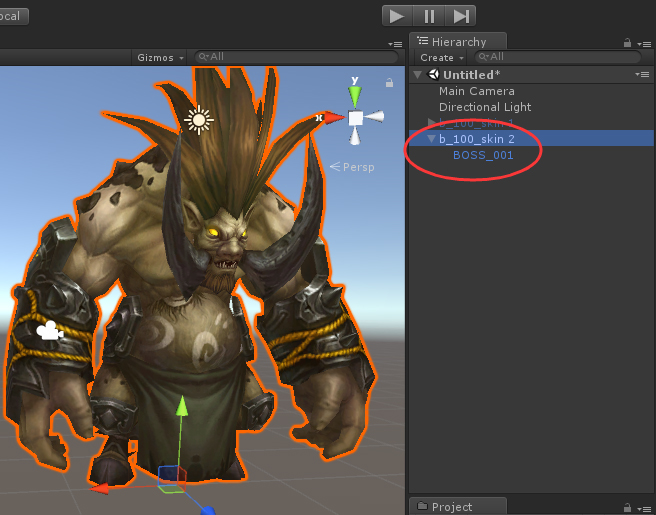This screenshot has height=515, width=656.
Task: Toggle the scene gizmo rotation lock
Action: tap(390, 83)
